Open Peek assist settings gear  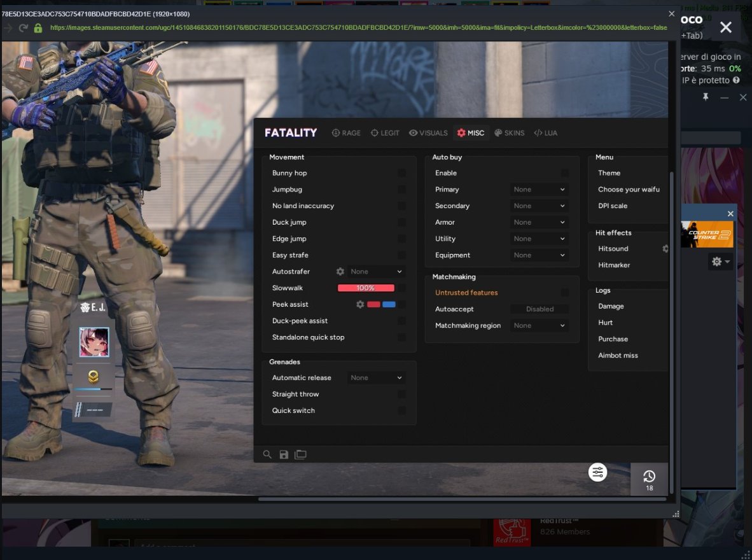pos(359,304)
